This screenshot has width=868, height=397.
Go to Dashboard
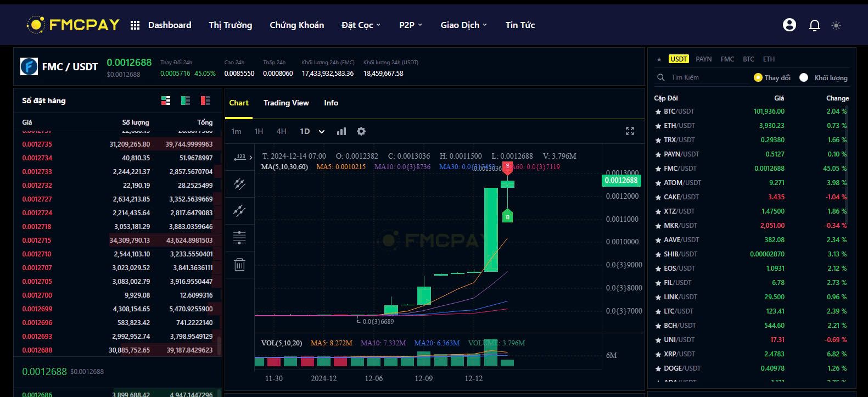[170, 25]
